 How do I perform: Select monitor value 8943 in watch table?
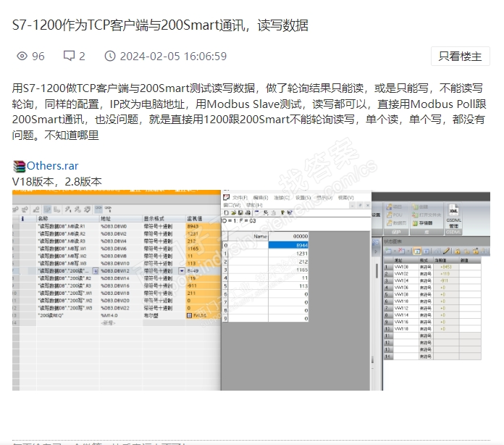(x=203, y=227)
